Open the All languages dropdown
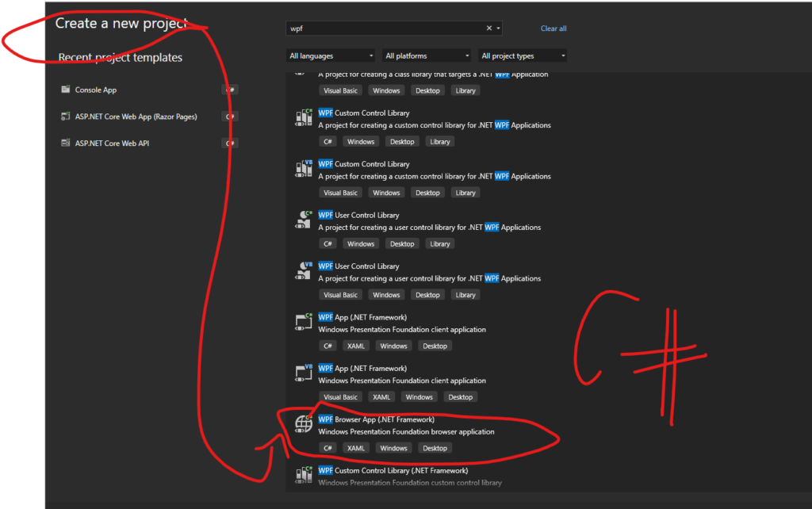Viewport: 812px width, 509px height. tap(331, 56)
